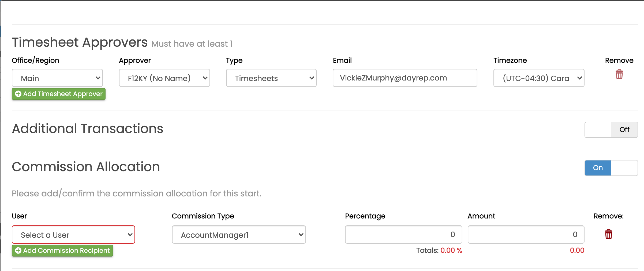The height and width of the screenshot is (271, 644).
Task: Click plus icon in Add Timesheet Approver
Action: coord(18,94)
